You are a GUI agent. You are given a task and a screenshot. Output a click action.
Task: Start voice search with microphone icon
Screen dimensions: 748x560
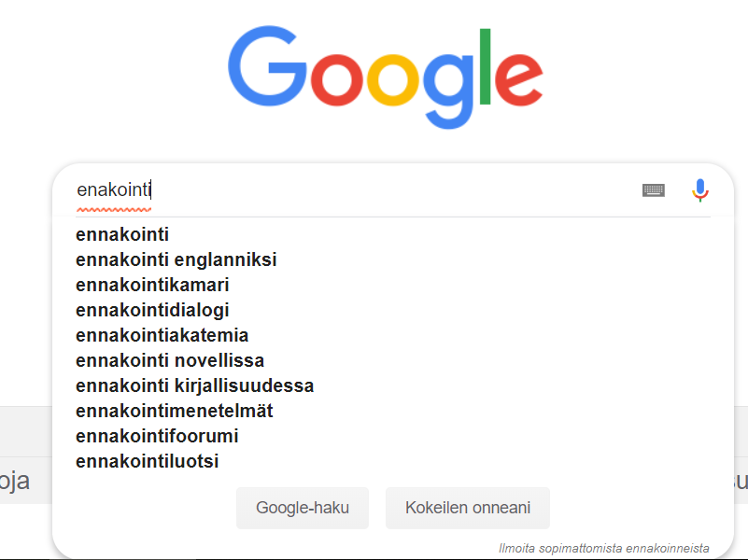[x=699, y=190]
